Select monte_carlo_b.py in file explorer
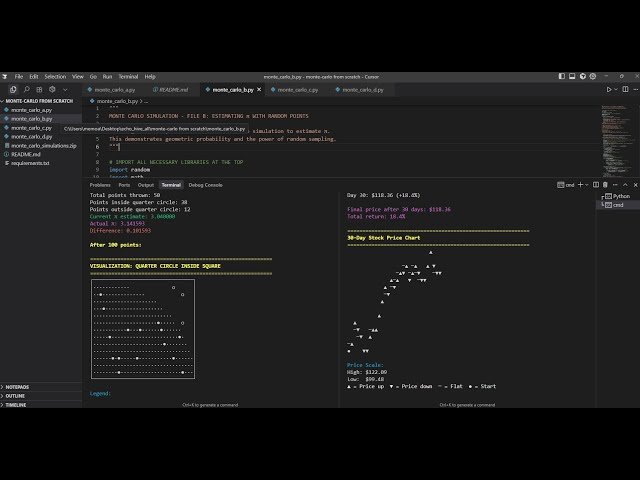Screen dimensions: 640x480 [31, 119]
